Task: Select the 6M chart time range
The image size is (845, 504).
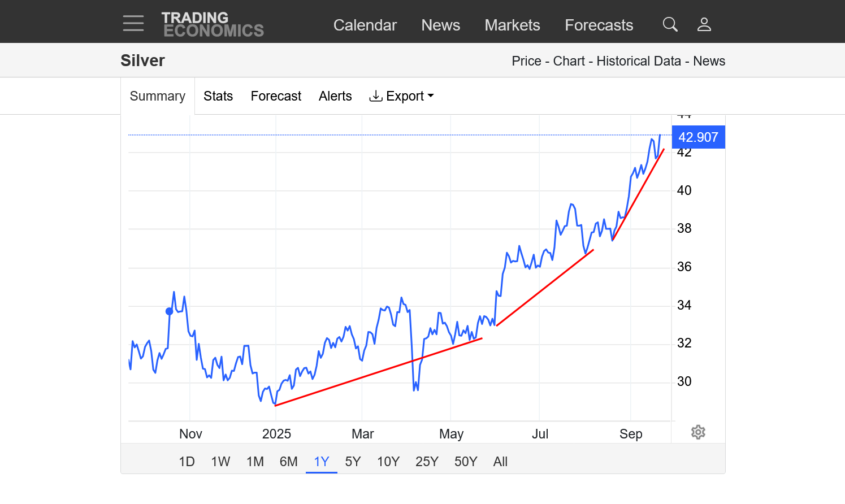Action: (288, 462)
